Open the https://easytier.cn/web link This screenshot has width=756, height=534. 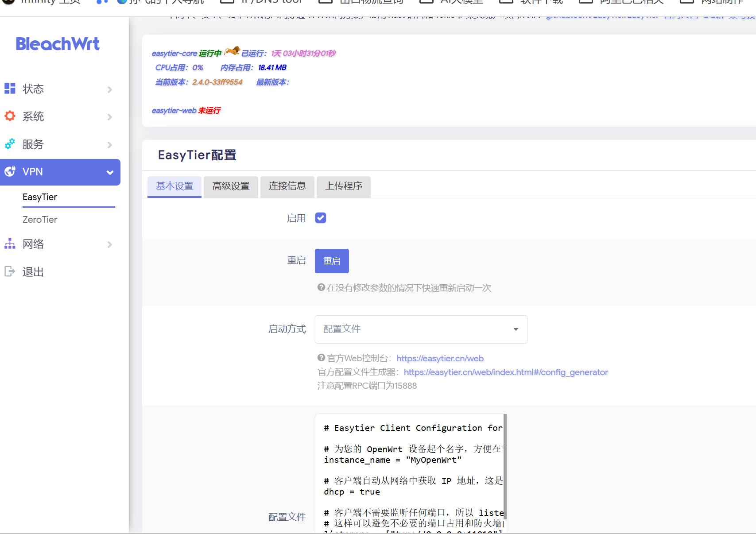(x=440, y=358)
